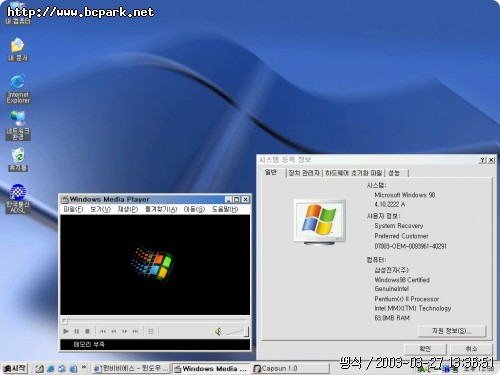The image size is (500, 375).
Task: Skip to previous track in Media Player
Action: [x=103, y=331]
